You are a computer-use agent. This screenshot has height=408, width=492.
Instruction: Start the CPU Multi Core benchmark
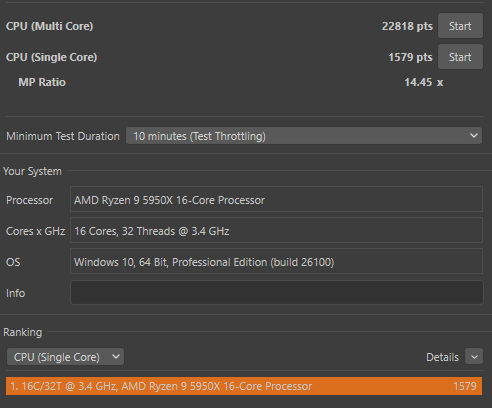pos(460,26)
